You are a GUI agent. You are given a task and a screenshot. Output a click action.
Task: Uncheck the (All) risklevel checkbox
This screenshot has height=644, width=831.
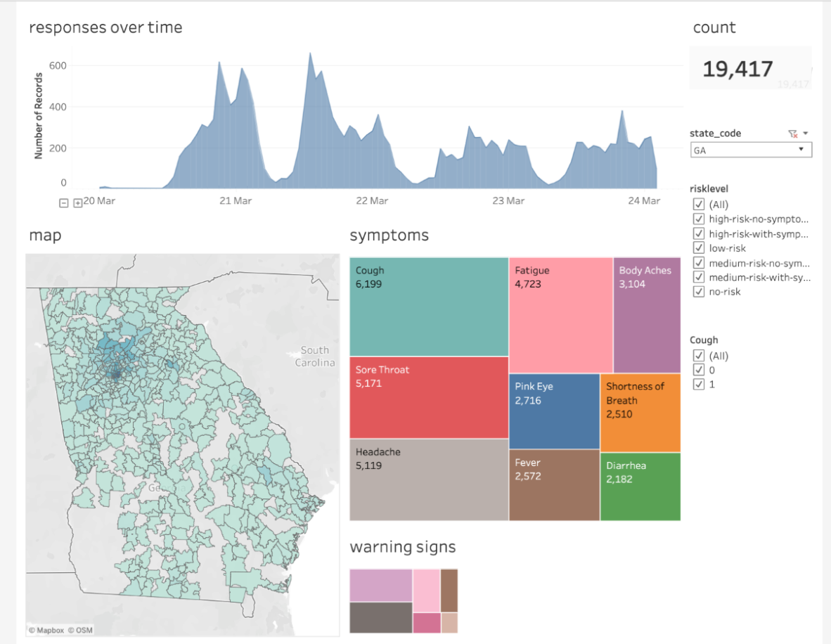point(698,204)
